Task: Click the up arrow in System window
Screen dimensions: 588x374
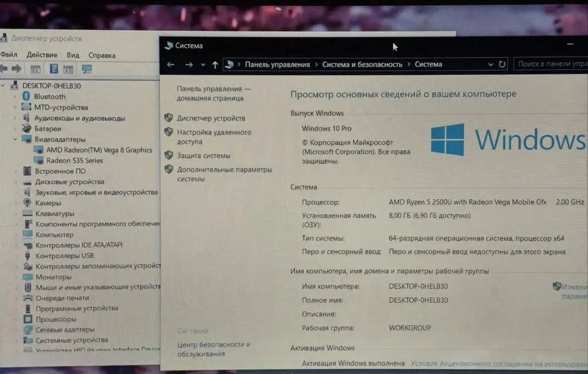Action: 215,64
